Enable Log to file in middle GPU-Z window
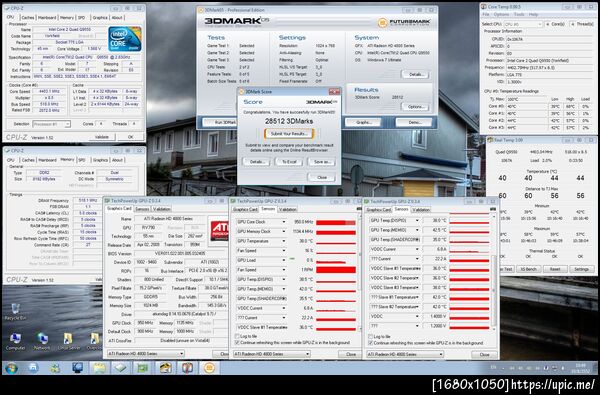The image size is (600, 395). (237, 336)
